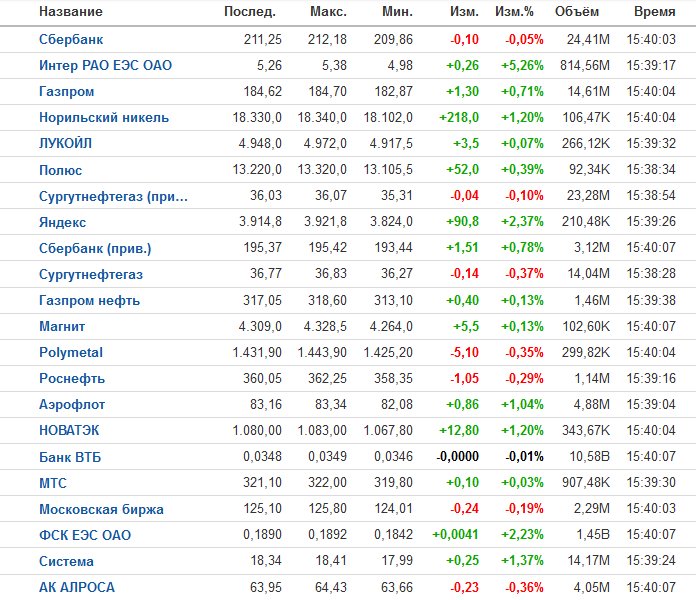
Task: Open the АК АЛРОСА link
Action: pos(77,587)
